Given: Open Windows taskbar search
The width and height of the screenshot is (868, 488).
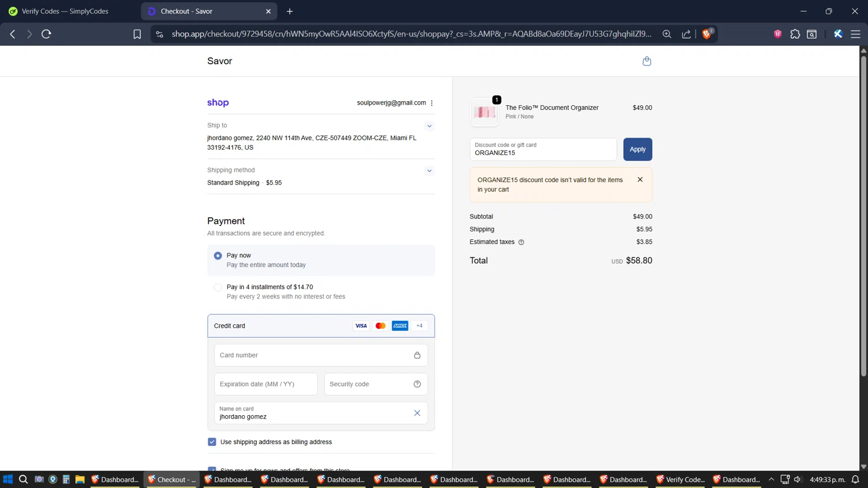Looking at the screenshot, I should 23,479.
